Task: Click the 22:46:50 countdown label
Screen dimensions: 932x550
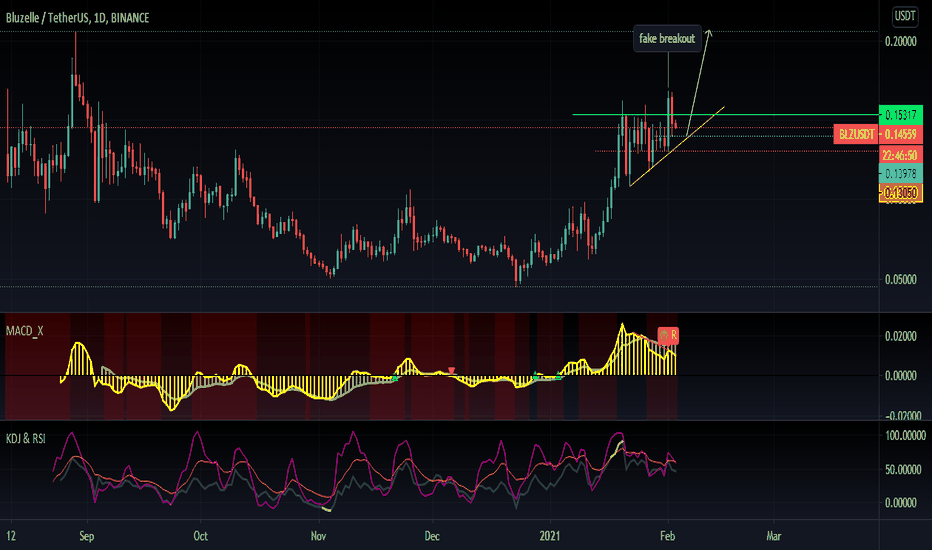Action: pos(900,155)
